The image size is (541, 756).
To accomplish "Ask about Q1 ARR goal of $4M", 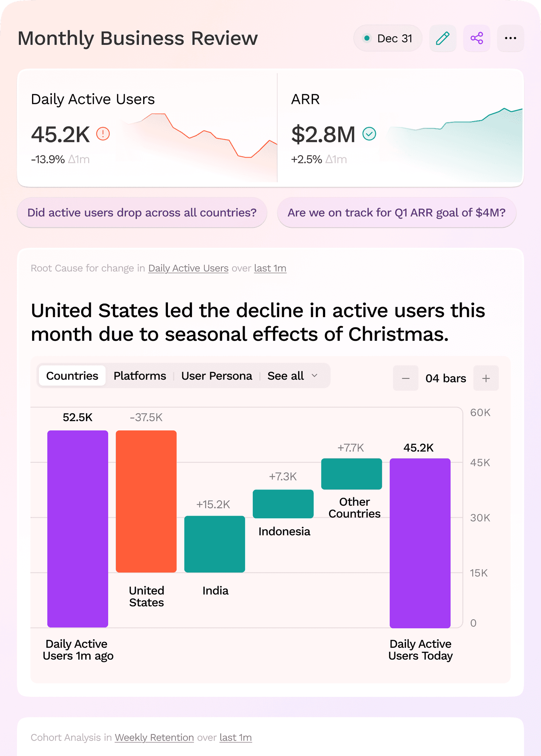I will pos(397,213).
